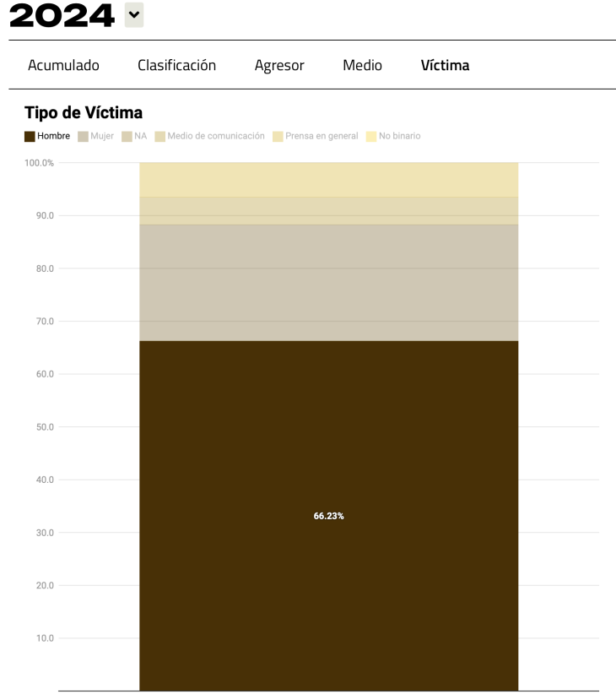Viewport: 616px width, 694px height.
Task: Click the 2024 year heading
Action: tap(62, 15)
